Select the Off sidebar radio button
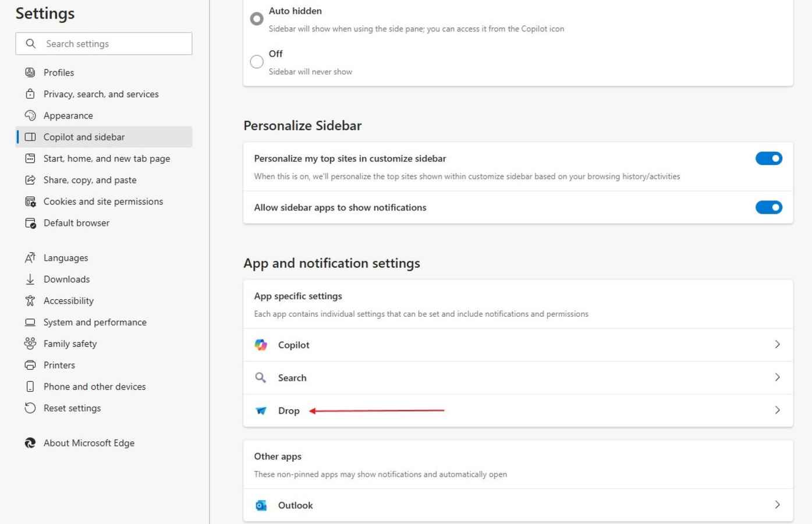The image size is (812, 524). pos(257,62)
